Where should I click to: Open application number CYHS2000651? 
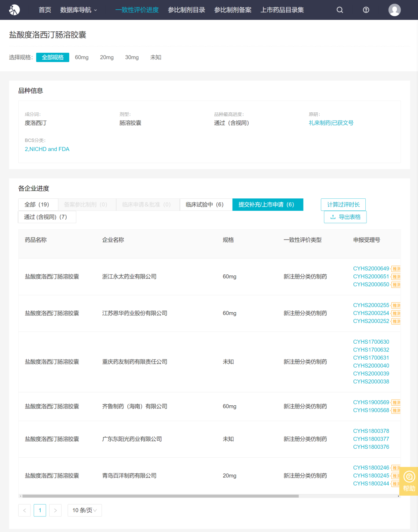pos(371,277)
